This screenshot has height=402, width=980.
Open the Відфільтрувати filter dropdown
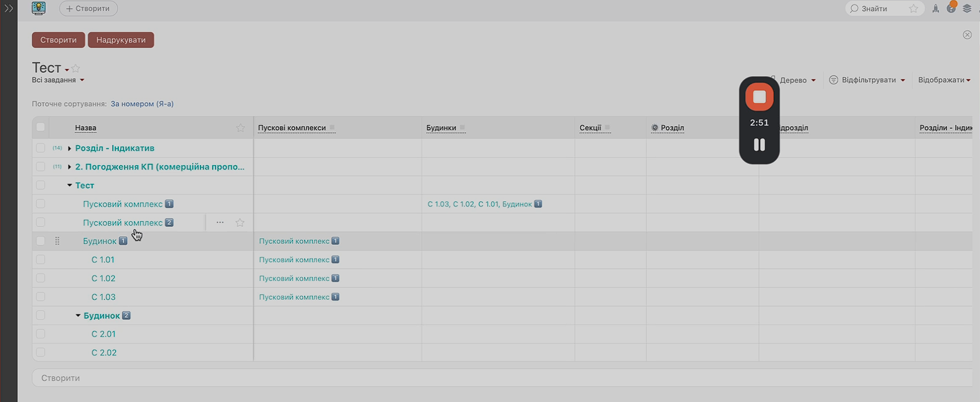[867, 80]
